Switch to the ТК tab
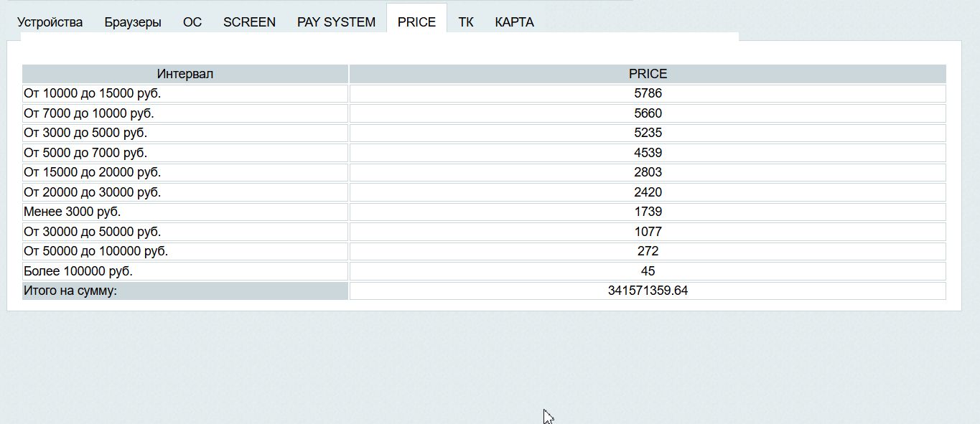Viewport: 980px width, 424px height. 466,22
